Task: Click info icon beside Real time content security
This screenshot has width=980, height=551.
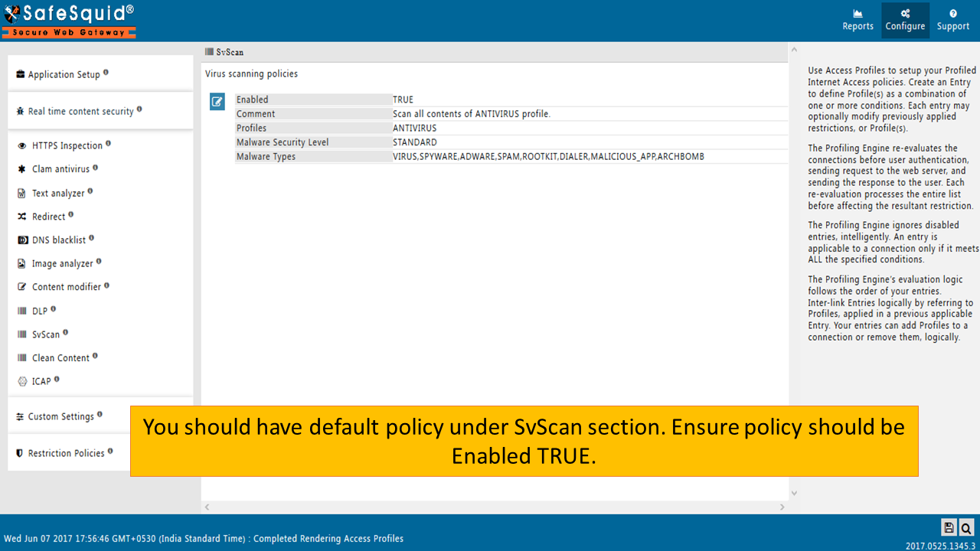Action: point(139,109)
